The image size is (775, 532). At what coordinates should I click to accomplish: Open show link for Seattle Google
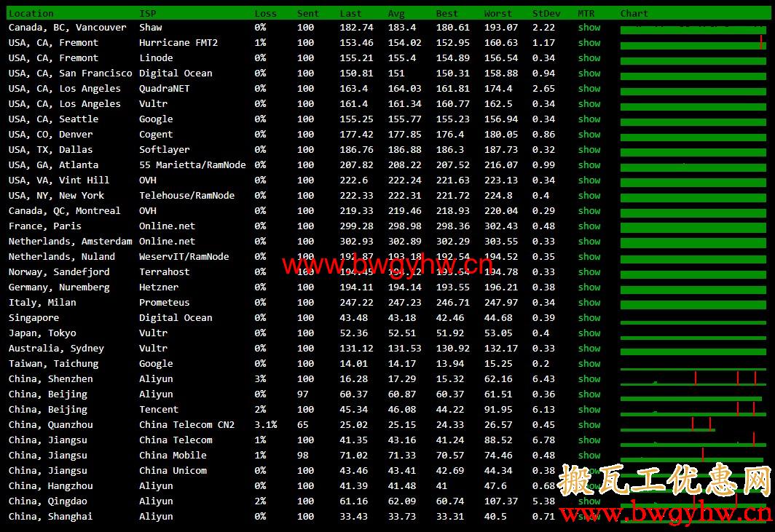pos(589,119)
